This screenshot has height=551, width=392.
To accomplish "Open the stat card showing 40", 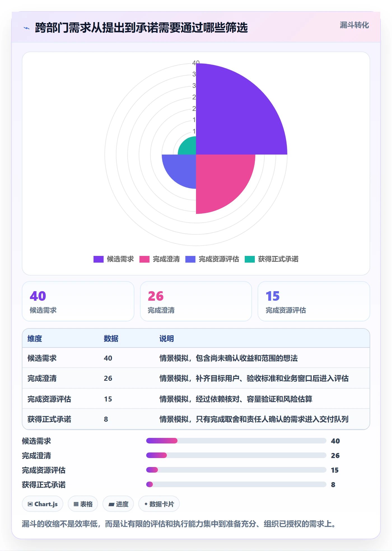I will 78,301.
